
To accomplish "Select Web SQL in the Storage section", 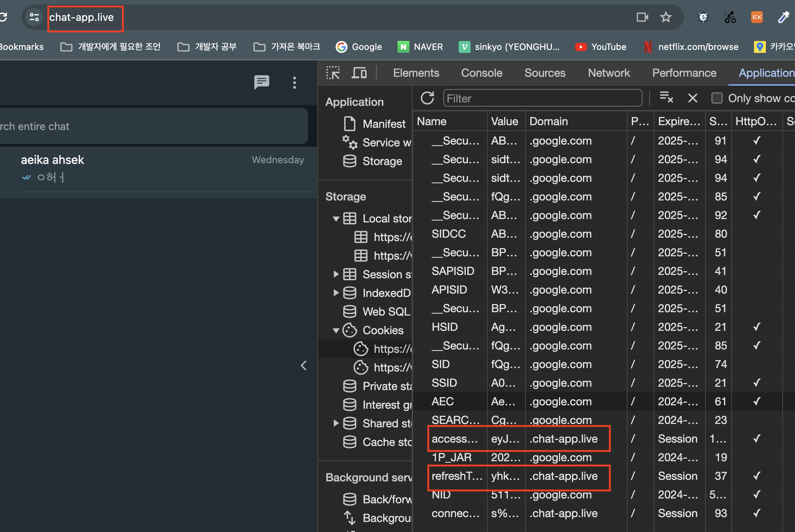I will tap(377, 311).
